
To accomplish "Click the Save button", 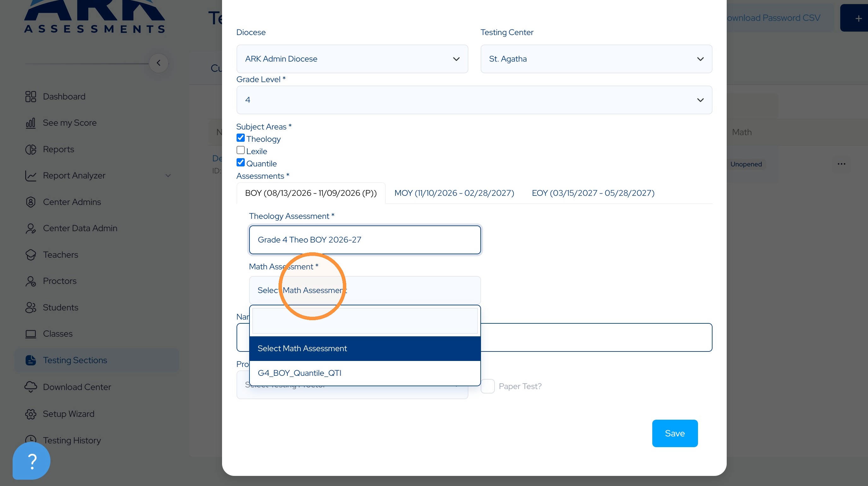I will click(x=675, y=433).
